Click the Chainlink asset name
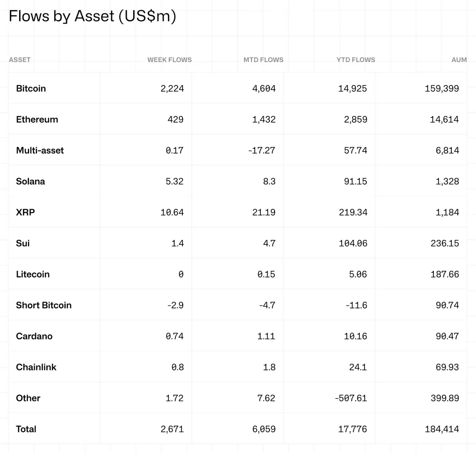Image resolution: width=476 pixels, height=453 pixels. tap(36, 367)
